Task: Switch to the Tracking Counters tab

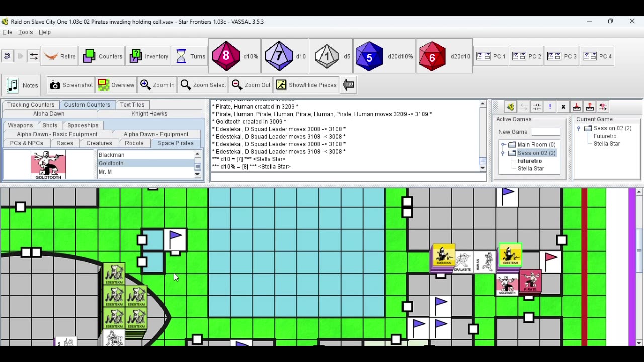Action: click(31, 105)
